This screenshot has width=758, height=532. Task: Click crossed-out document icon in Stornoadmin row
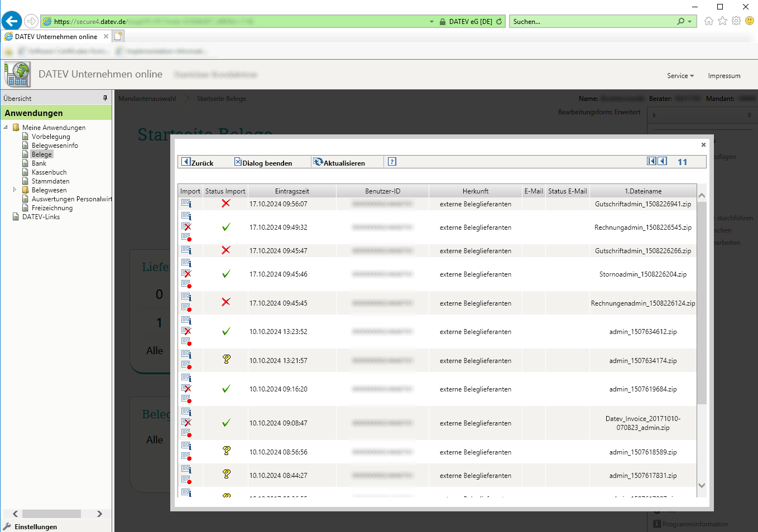tap(186, 273)
